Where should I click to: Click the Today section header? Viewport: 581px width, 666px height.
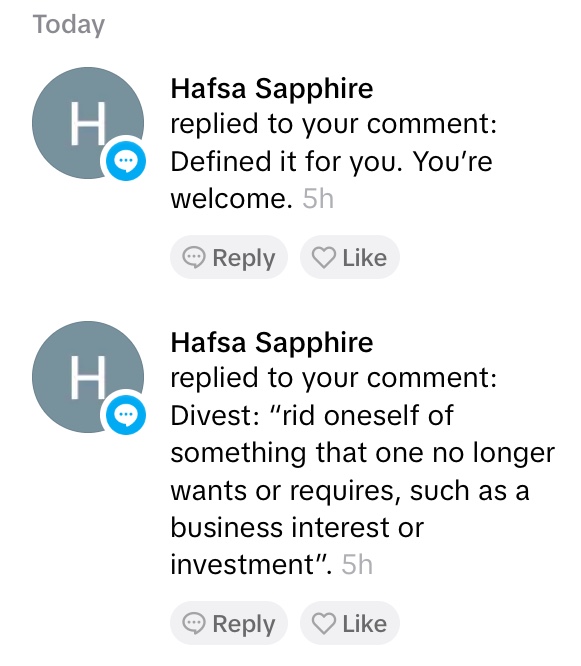coord(69,25)
